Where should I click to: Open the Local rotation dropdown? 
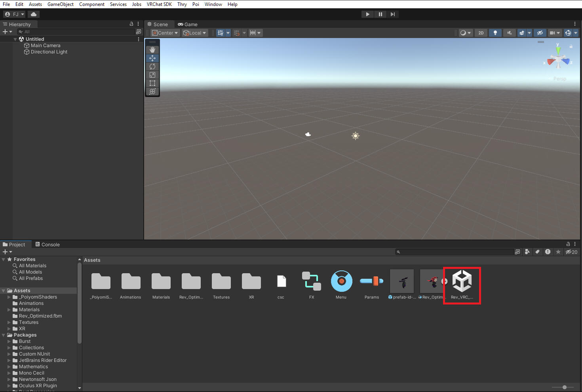click(195, 33)
